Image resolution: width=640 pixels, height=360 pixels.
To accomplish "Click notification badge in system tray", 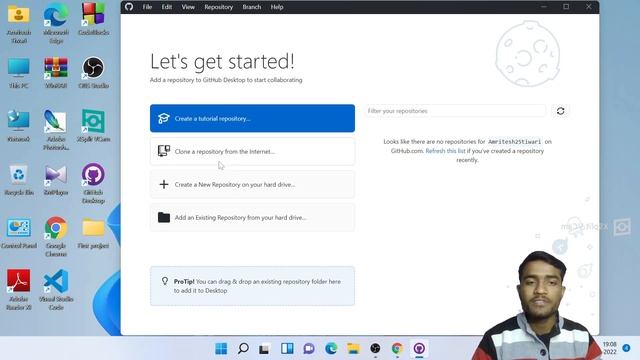I will click(x=626, y=348).
